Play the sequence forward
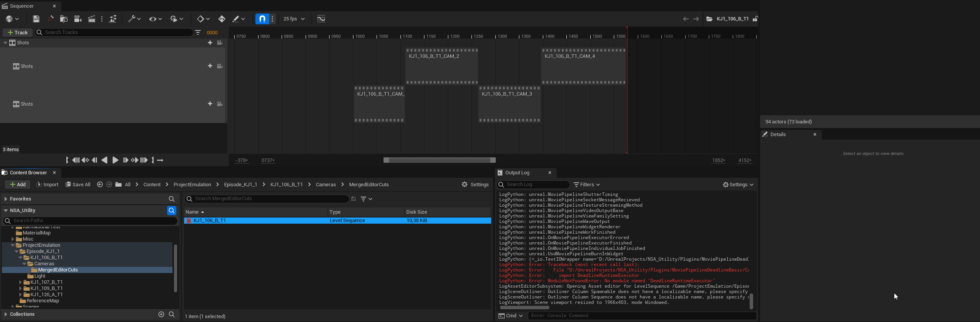Viewport: 980px width, 322px height. [x=115, y=160]
